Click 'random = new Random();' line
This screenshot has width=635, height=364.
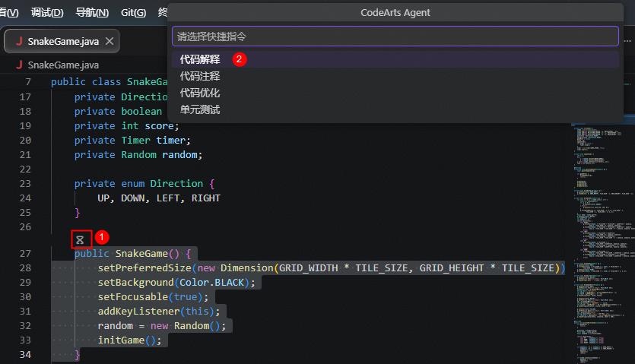click(x=161, y=326)
